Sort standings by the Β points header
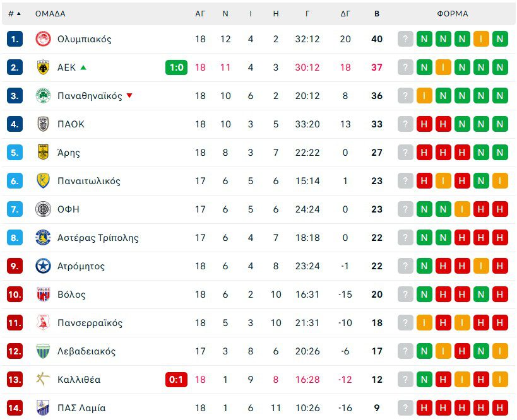517x420 pixels. click(377, 13)
